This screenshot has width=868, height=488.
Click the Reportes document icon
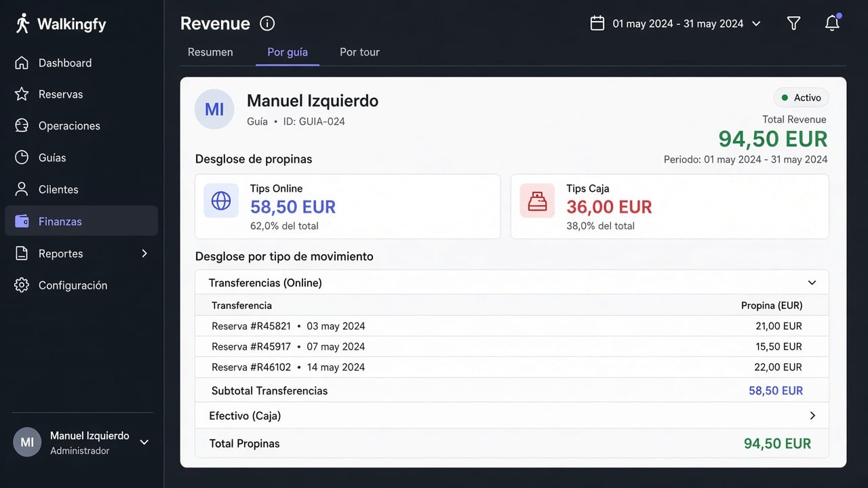tap(22, 253)
